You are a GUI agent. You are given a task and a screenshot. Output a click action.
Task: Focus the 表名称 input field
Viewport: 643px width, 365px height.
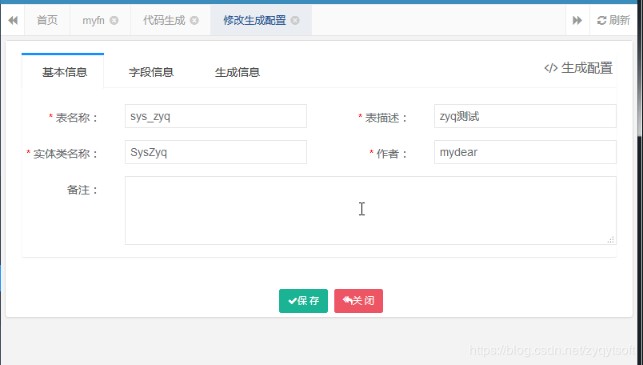click(216, 116)
